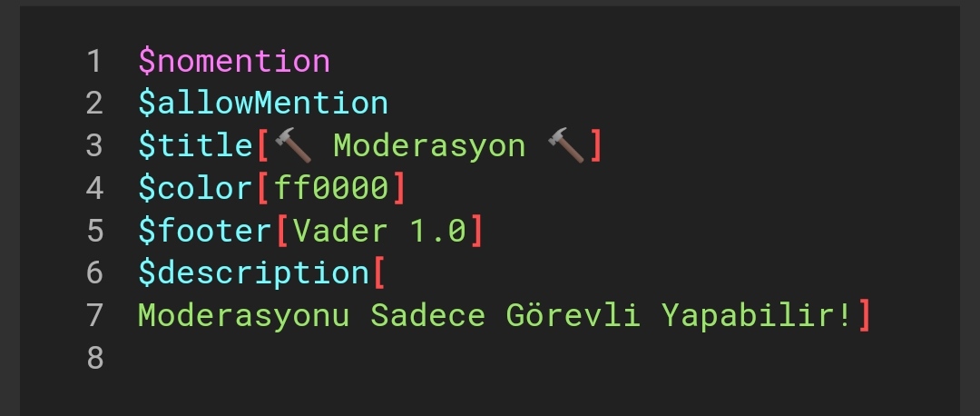Screen dimensions: 980x416
Task: Select line number 5 in gutter
Action: (x=94, y=231)
